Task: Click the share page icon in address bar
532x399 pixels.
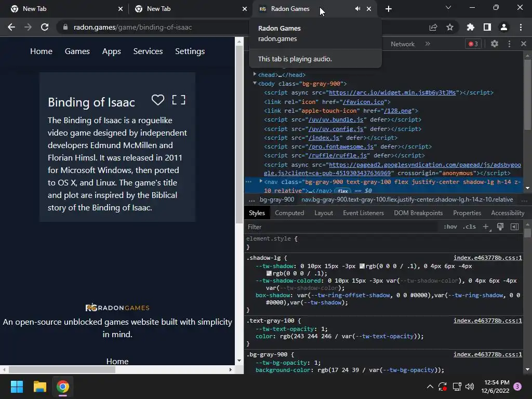Action: click(x=433, y=27)
